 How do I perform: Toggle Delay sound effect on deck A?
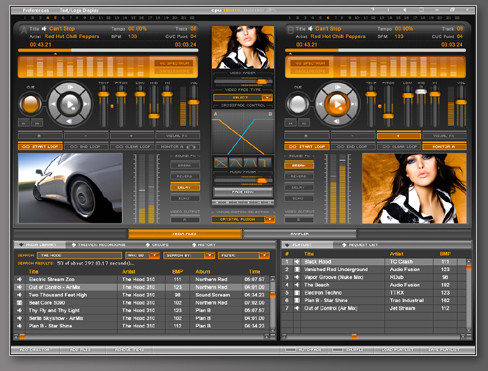(185, 187)
